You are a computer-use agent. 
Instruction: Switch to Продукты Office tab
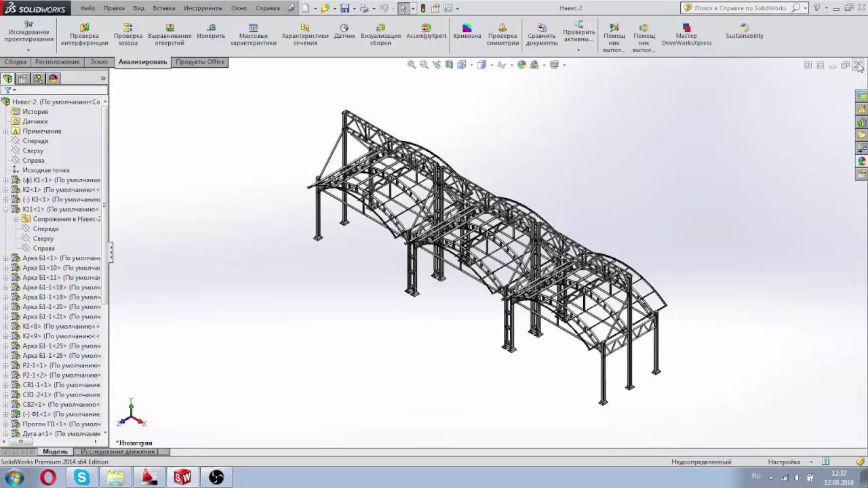pyautogui.click(x=200, y=62)
